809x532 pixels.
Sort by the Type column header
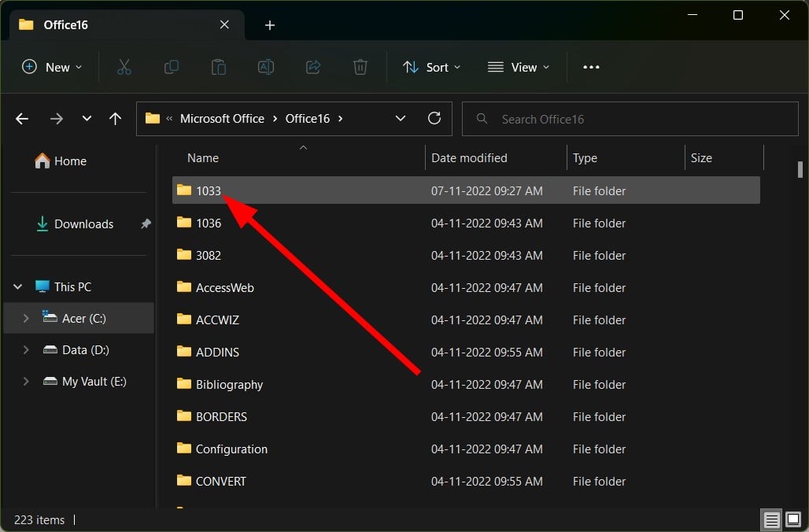click(x=585, y=158)
